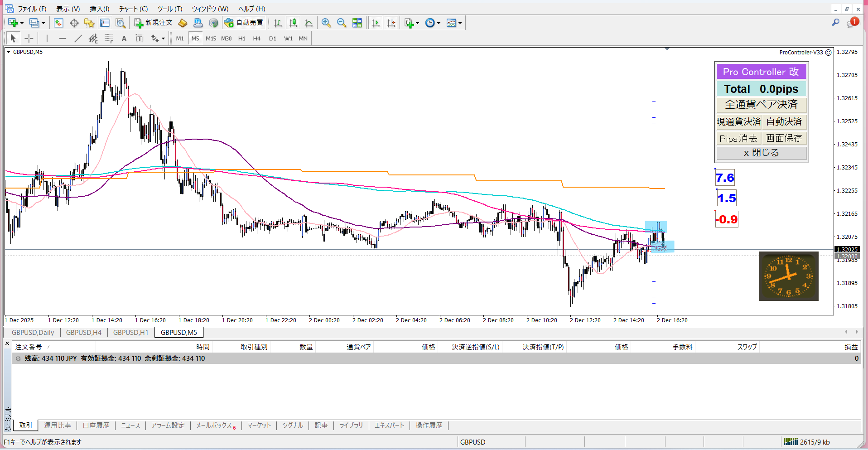Viewport: 868px width, 450px height.
Task: Expand the templates dropdown arrow
Action: coord(460,23)
